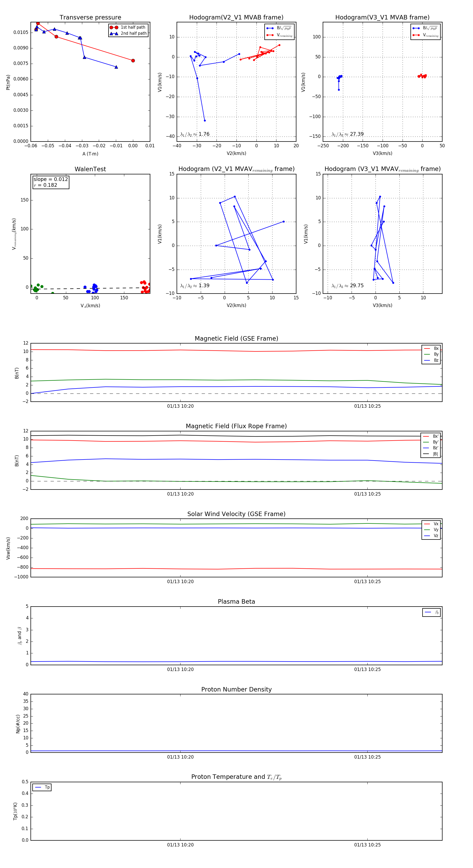Screen dimensions: 473x868
Task: Click the 'slope = 0.012' annotation
Action: click(50, 179)
